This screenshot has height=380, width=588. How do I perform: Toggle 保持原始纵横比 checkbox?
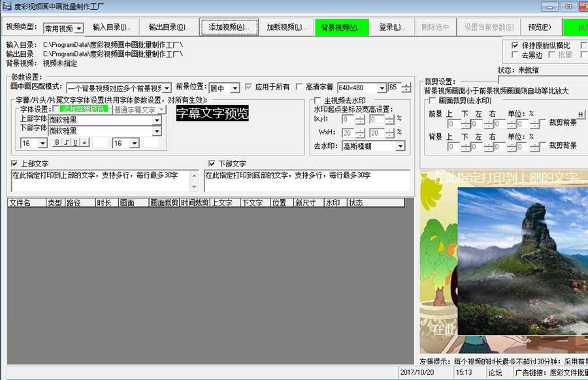click(515, 45)
